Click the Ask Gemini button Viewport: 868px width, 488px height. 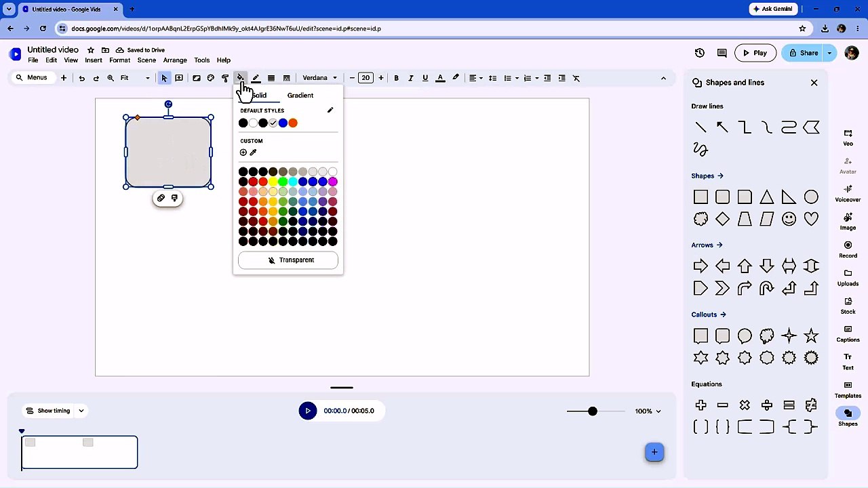click(x=772, y=9)
